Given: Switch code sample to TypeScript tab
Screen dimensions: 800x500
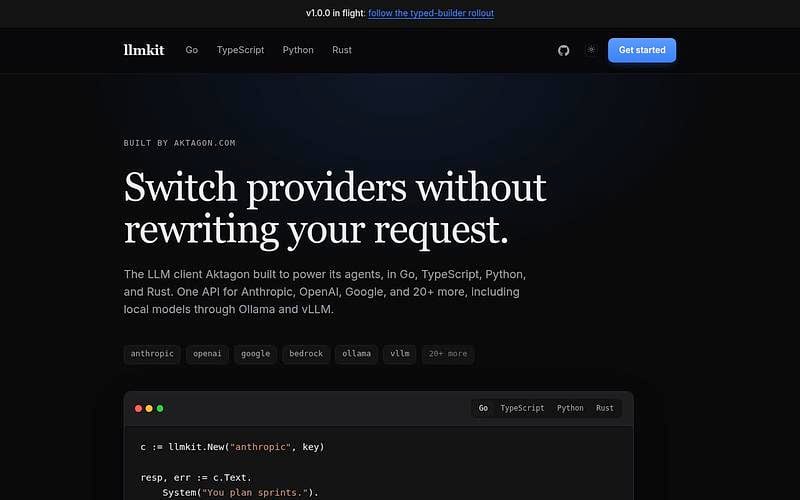Looking at the screenshot, I should [522, 408].
